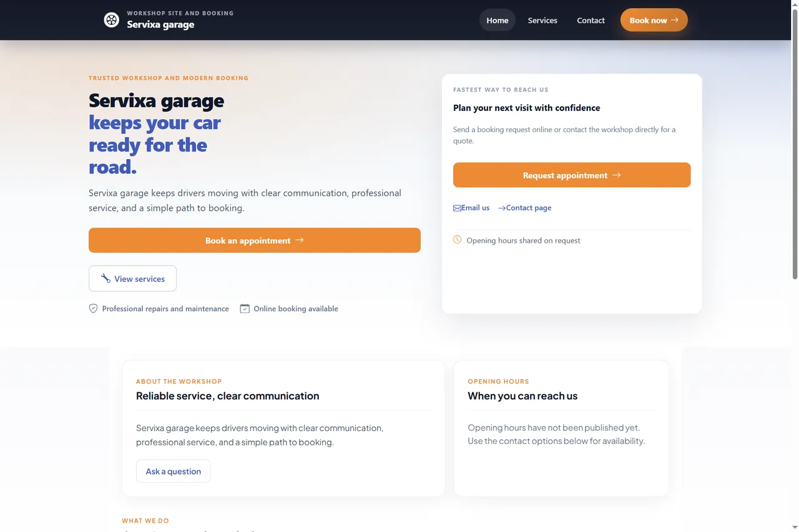Click the 'WORKSHOP SITE AND BOOKING' header tagline
Screen dimensions: 799x532
(180, 13)
